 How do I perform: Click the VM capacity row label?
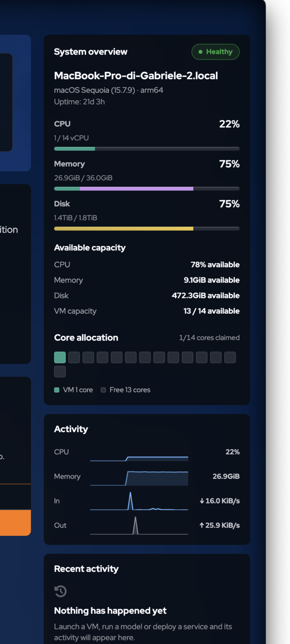tap(75, 311)
